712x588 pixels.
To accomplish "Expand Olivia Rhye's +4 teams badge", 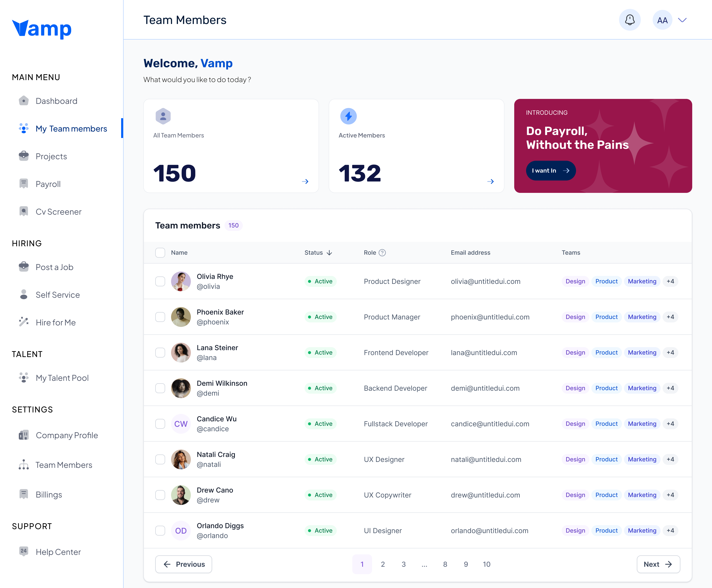I will [x=670, y=281].
